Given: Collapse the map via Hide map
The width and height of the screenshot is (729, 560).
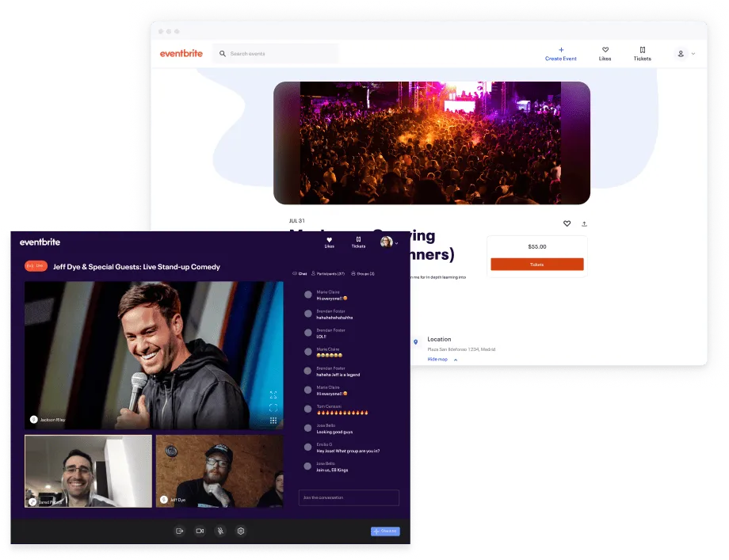Looking at the screenshot, I should coord(437,359).
